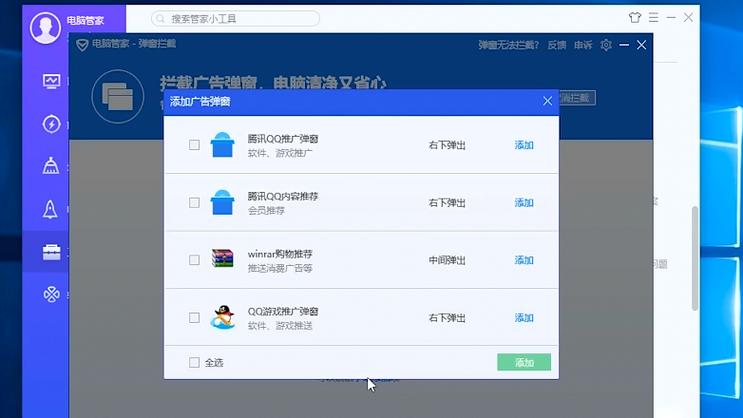Click the 申诉 appeal link
Screen dimensions: 743x418
click(583, 45)
